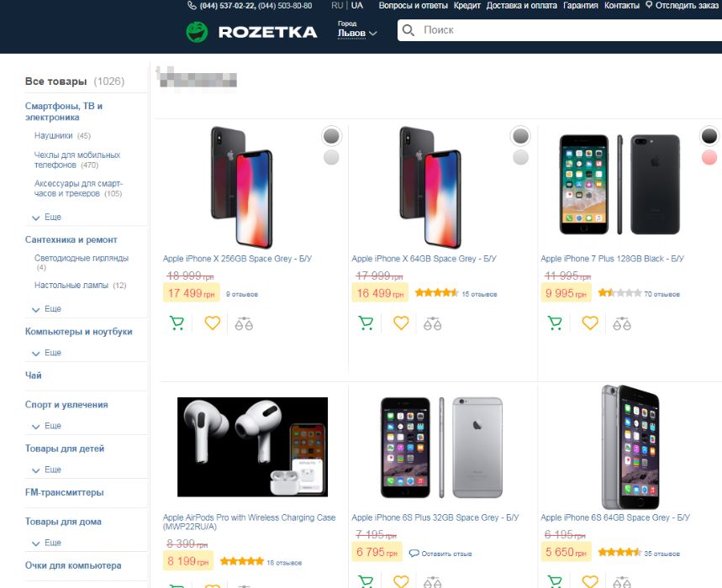Add iPhone X 256GB to wishlist heart
Screen dimensions: 722x588
[212, 323]
